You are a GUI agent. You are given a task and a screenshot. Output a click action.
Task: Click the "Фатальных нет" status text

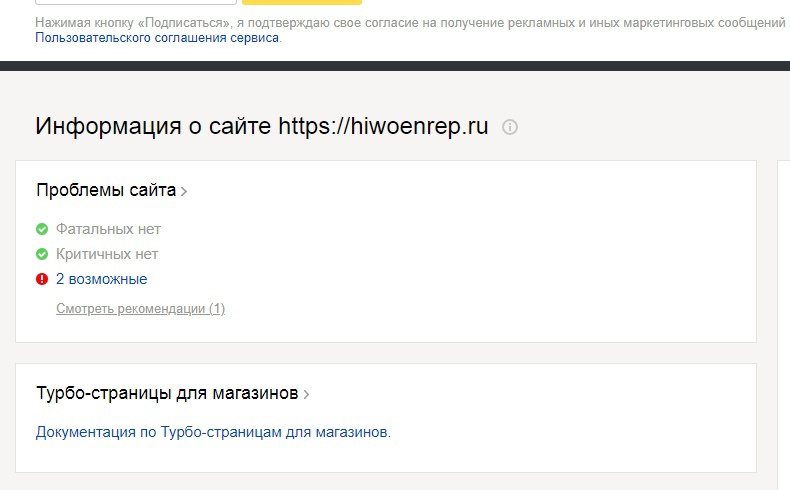click(x=108, y=229)
